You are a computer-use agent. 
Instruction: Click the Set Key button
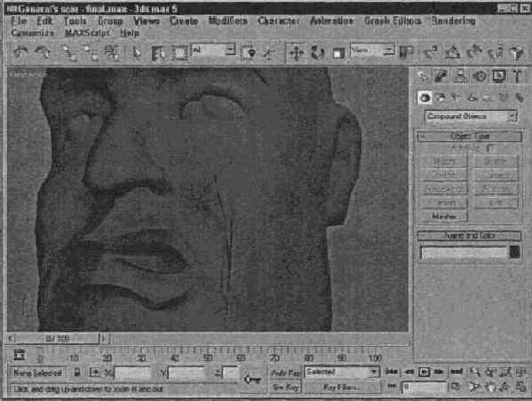click(x=286, y=387)
